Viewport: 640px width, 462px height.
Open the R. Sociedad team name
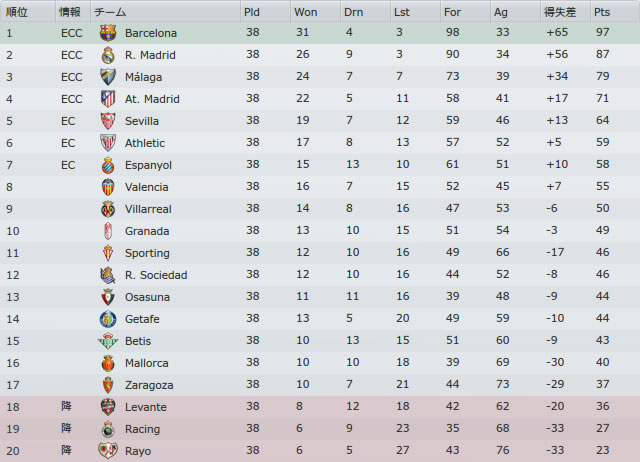tap(156, 275)
